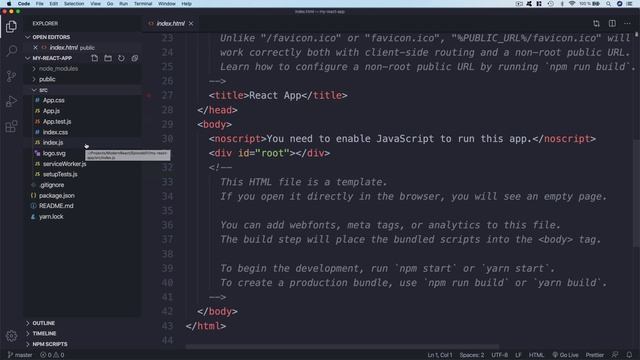
Task: Open the feedback icon in status bar
Action: [x=615, y=355]
